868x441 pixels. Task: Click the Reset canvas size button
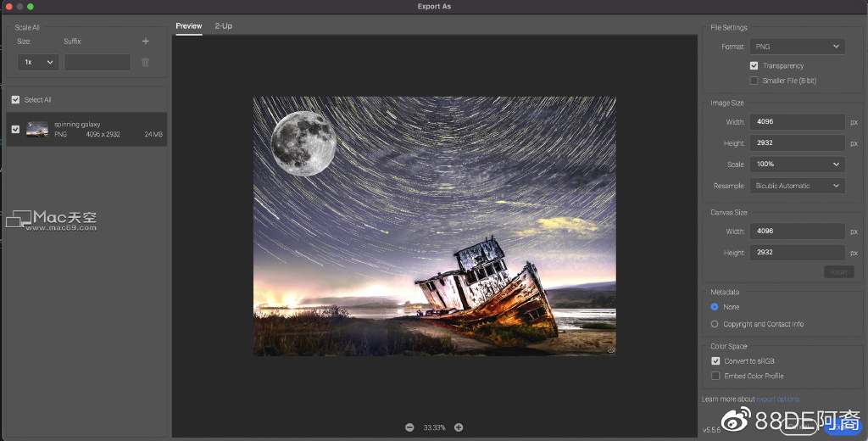(x=838, y=271)
